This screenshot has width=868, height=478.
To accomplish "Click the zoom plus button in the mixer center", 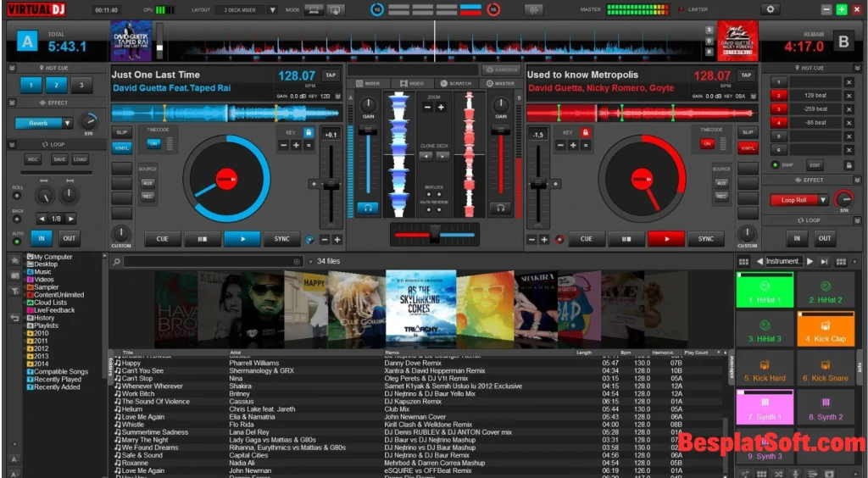I will point(441,107).
